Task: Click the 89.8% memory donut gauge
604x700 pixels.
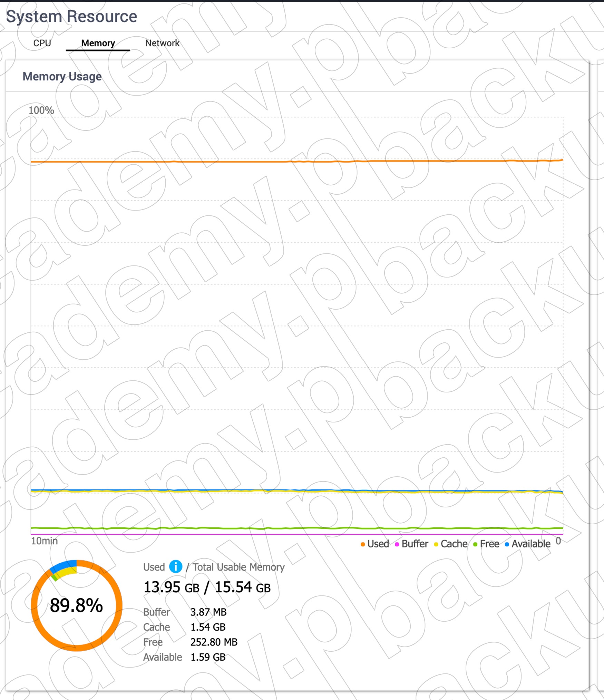Action: point(77,605)
